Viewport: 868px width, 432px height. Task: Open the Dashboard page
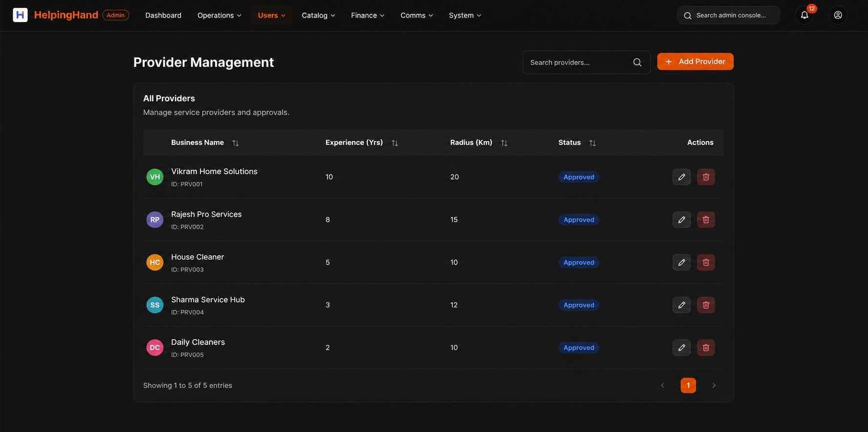point(163,16)
